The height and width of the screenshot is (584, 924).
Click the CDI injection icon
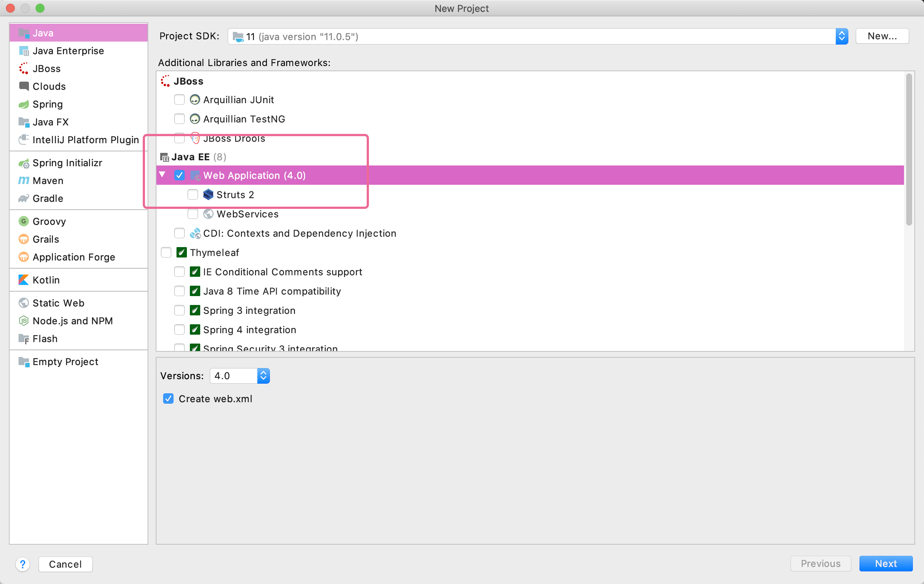tap(195, 233)
